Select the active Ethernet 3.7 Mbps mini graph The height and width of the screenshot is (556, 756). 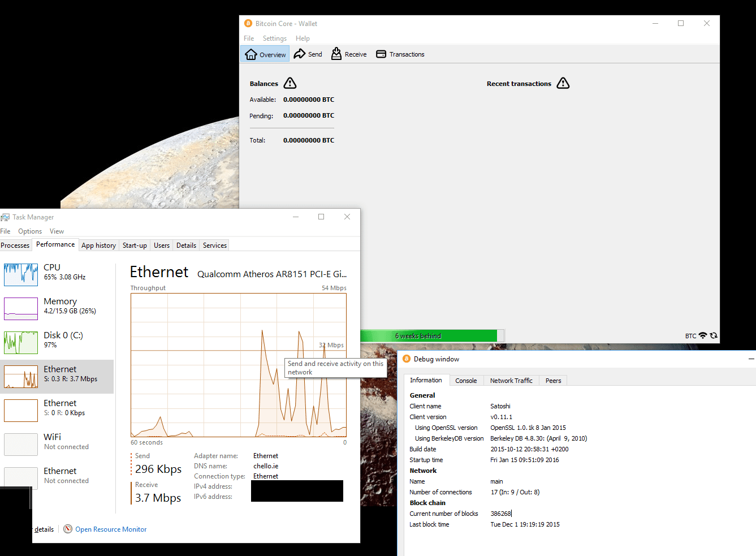click(21, 377)
